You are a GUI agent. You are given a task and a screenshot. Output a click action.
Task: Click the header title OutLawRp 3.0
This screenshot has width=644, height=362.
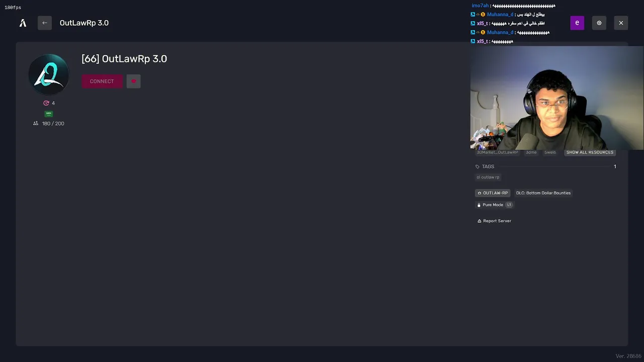84,23
